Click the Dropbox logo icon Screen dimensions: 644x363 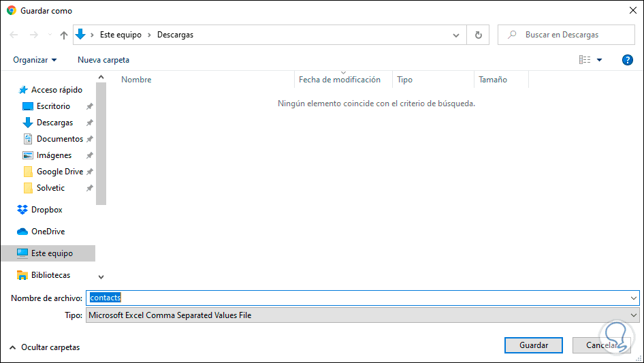tap(22, 210)
